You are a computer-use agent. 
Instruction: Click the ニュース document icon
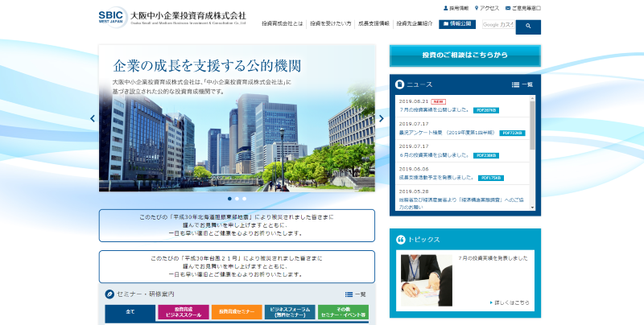click(x=399, y=84)
